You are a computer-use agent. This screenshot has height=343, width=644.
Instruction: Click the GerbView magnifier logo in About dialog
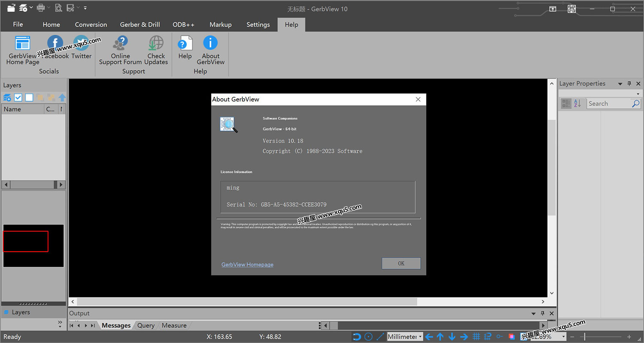coord(229,124)
